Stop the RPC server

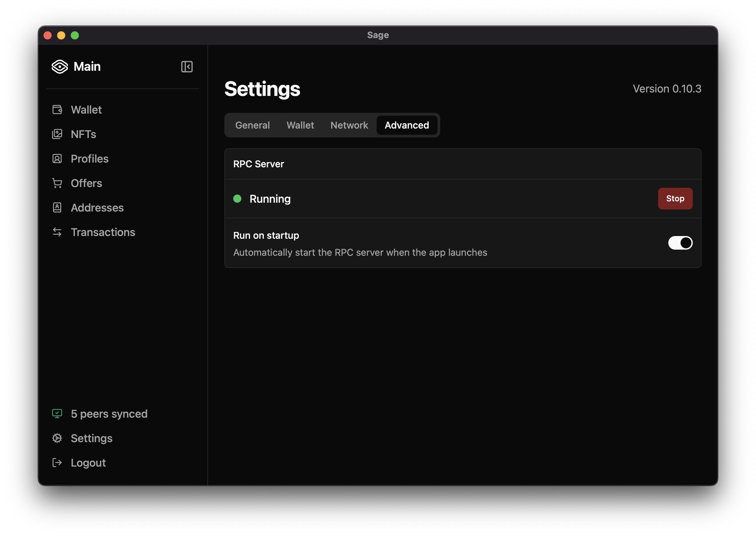(675, 198)
